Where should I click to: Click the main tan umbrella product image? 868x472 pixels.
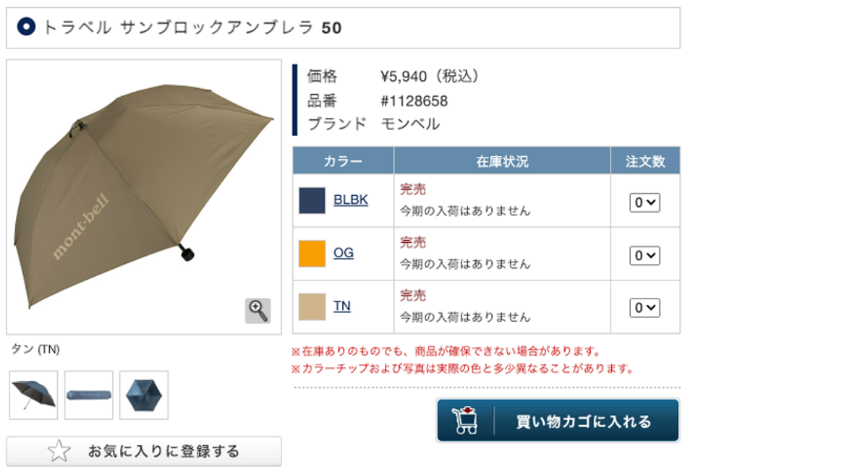144,197
